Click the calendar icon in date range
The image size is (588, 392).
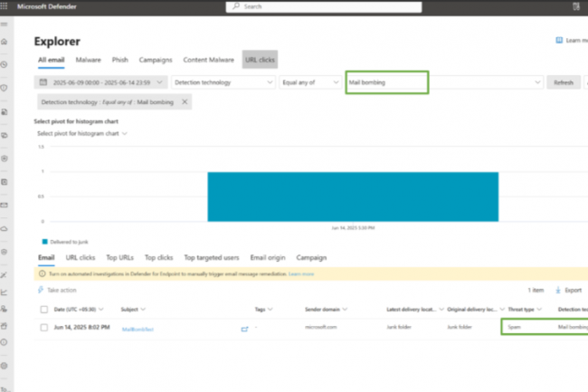pos(43,82)
